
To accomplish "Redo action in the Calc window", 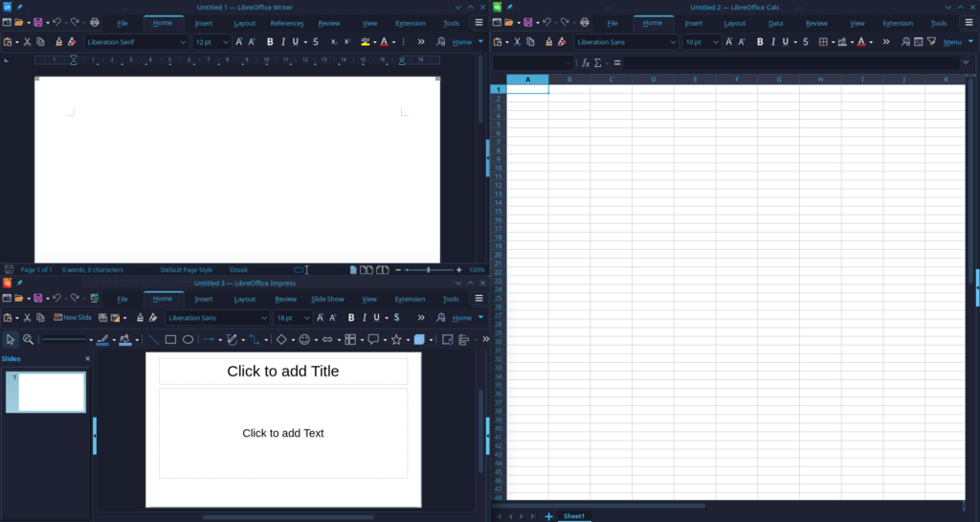I will [x=565, y=22].
